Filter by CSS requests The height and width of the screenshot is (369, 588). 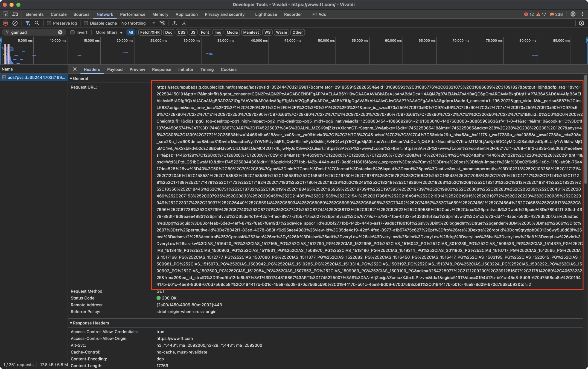[x=181, y=32]
